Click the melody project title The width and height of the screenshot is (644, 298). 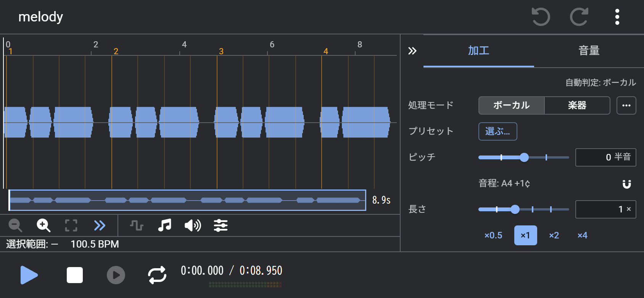point(41,17)
